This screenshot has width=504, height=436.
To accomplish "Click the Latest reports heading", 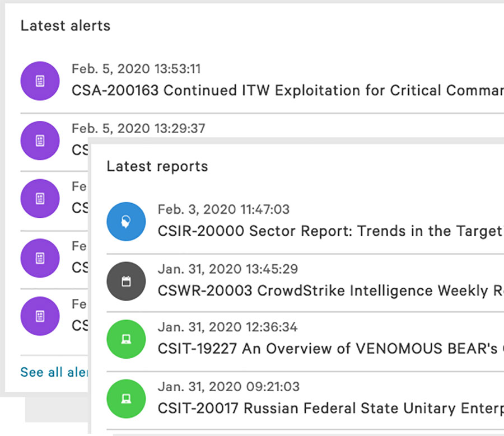I will pyautogui.click(x=157, y=166).
